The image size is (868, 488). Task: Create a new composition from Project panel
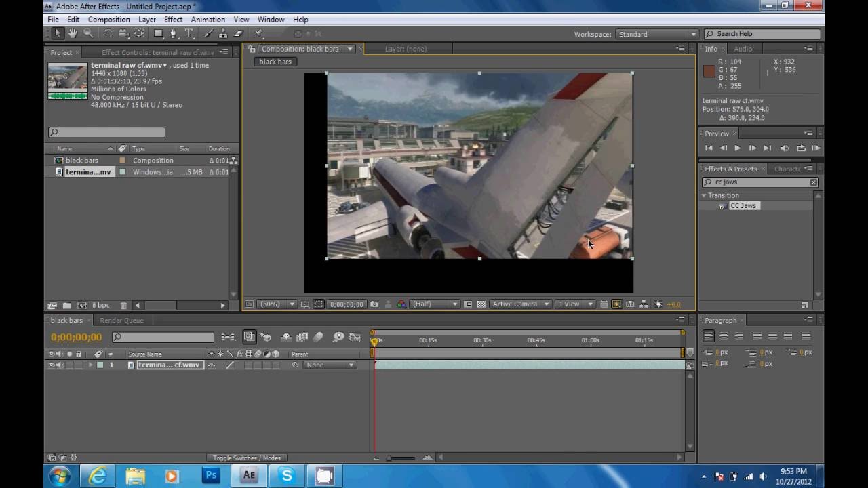point(83,306)
